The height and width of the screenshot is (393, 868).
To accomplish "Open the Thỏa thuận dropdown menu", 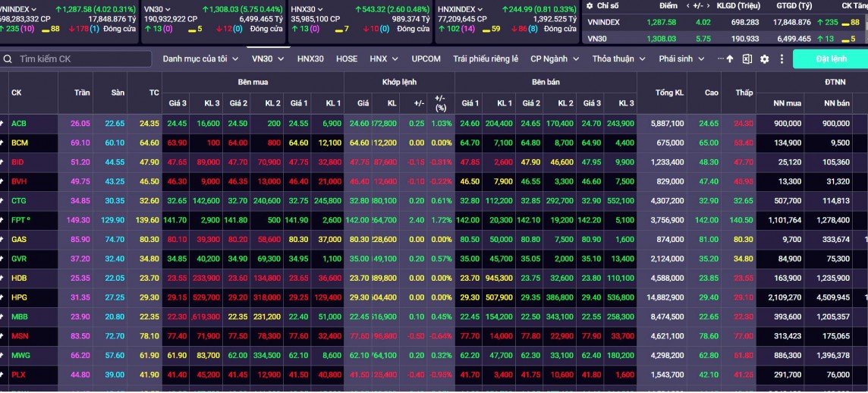I will (x=618, y=59).
